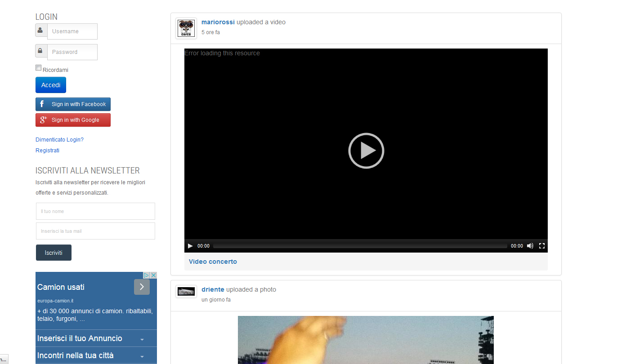Expand the Inserisci il tuo Annuncio ad row
635x364 pixels.
coord(96,338)
